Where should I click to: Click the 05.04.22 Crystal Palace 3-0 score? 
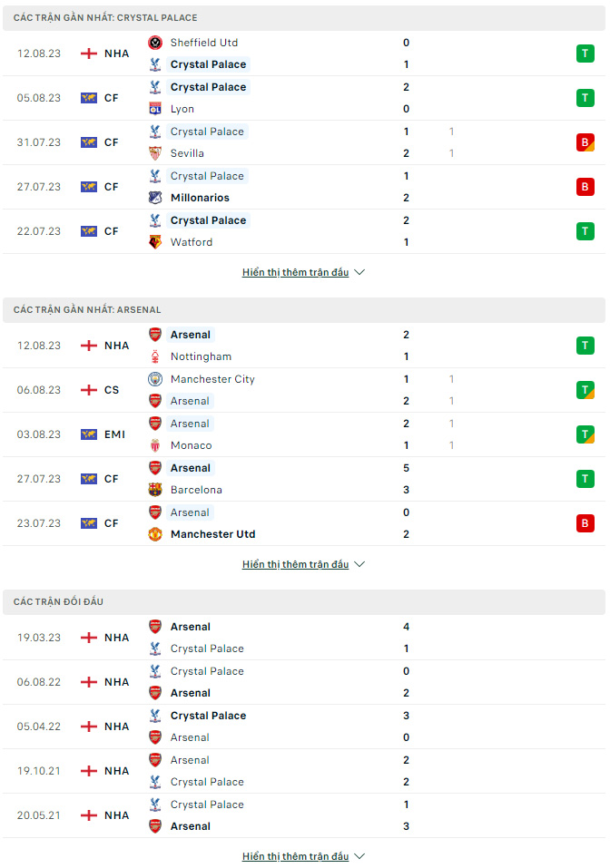click(406, 727)
